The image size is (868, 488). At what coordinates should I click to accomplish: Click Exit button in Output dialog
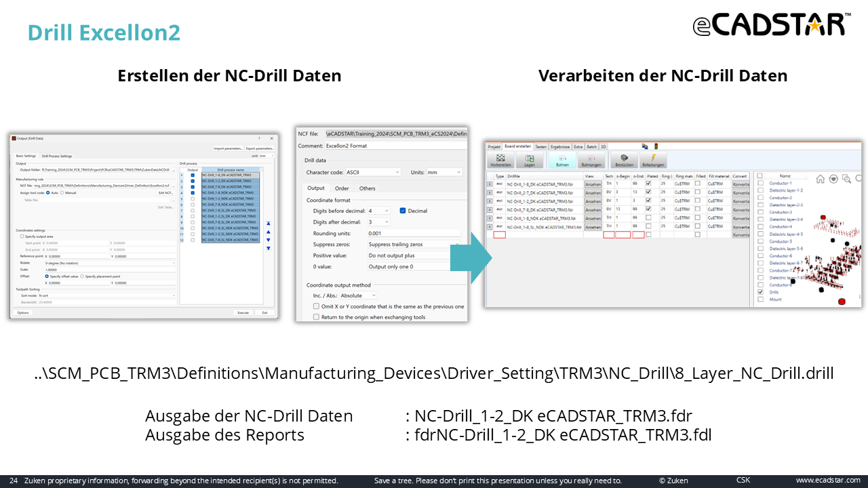point(264,312)
